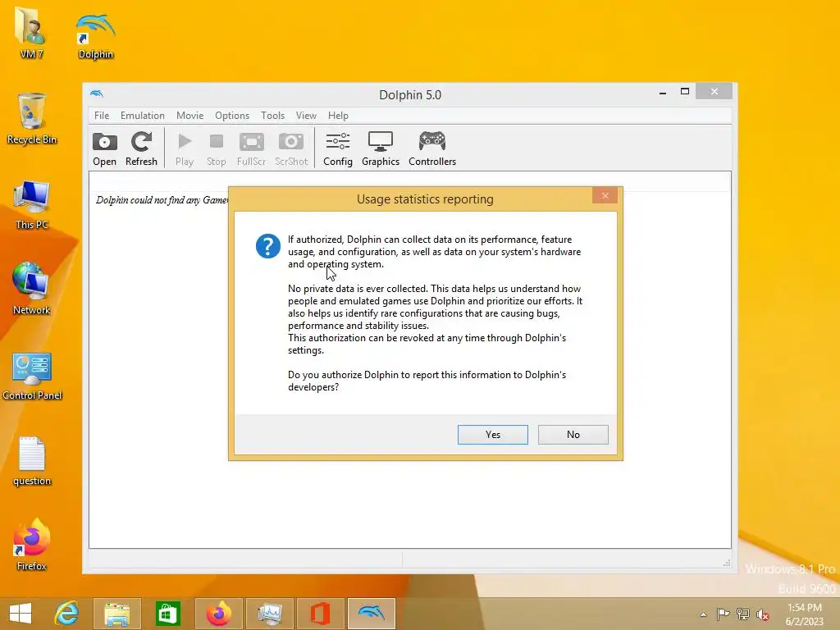
Task: Select the Network desktop icon
Action: [x=31, y=289]
